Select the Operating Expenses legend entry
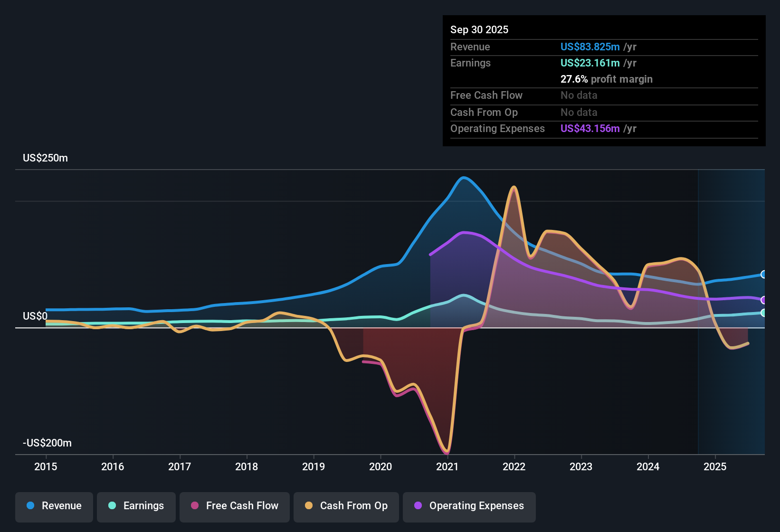 (469, 506)
